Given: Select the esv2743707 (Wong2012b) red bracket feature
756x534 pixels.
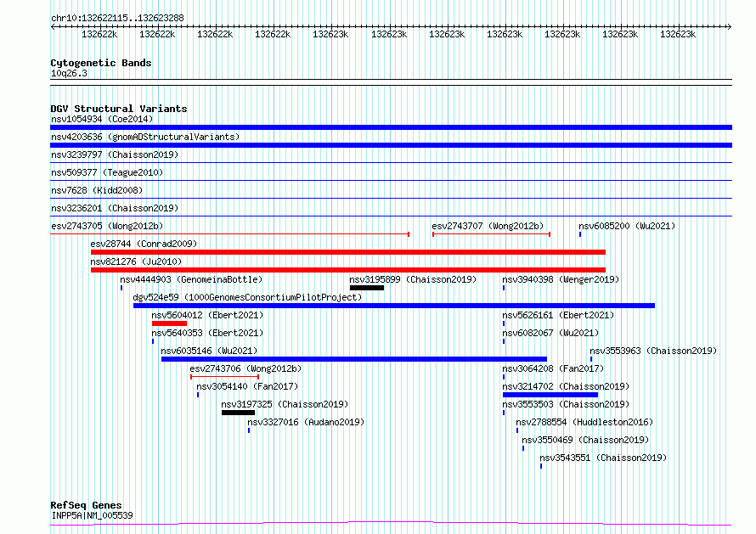Looking at the screenshot, I should (x=491, y=234).
